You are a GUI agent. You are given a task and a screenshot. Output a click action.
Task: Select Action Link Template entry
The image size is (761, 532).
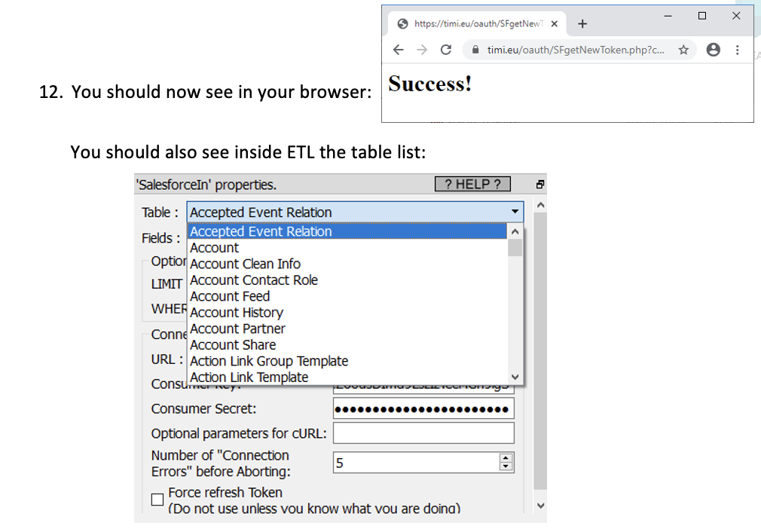point(249,378)
